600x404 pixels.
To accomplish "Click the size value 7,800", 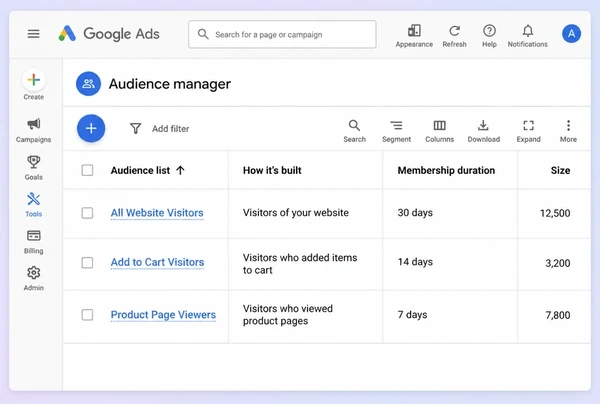I will coord(558,315).
